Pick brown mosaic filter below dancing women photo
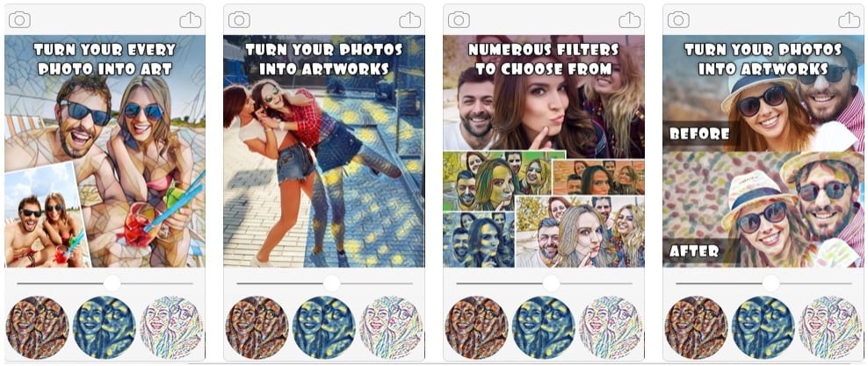 point(257,328)
